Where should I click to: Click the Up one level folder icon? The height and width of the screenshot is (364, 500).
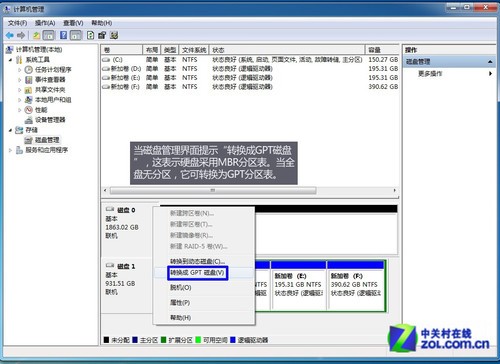(x=36, y=35)
